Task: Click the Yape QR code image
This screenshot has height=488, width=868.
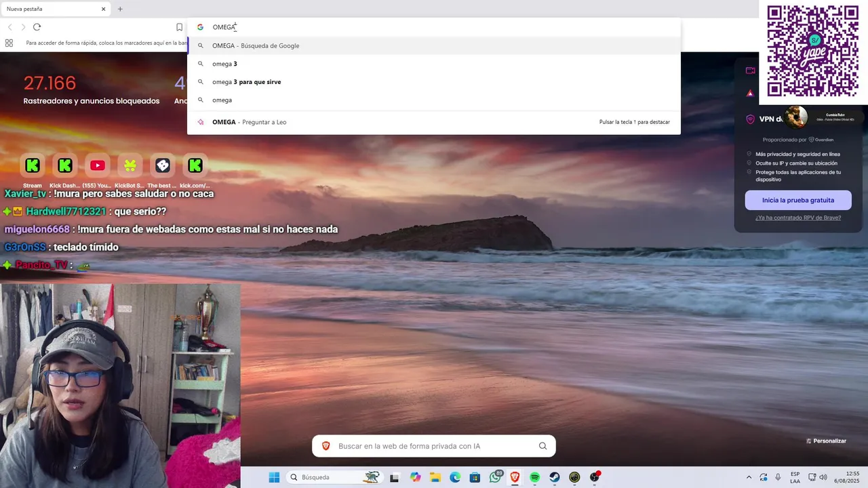Action: click(x=812, y=51)
